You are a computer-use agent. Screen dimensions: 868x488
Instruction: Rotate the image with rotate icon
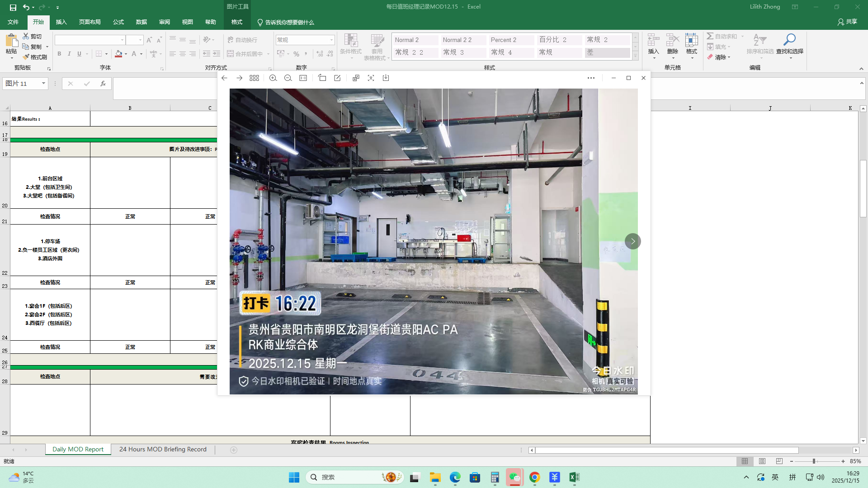322,78
